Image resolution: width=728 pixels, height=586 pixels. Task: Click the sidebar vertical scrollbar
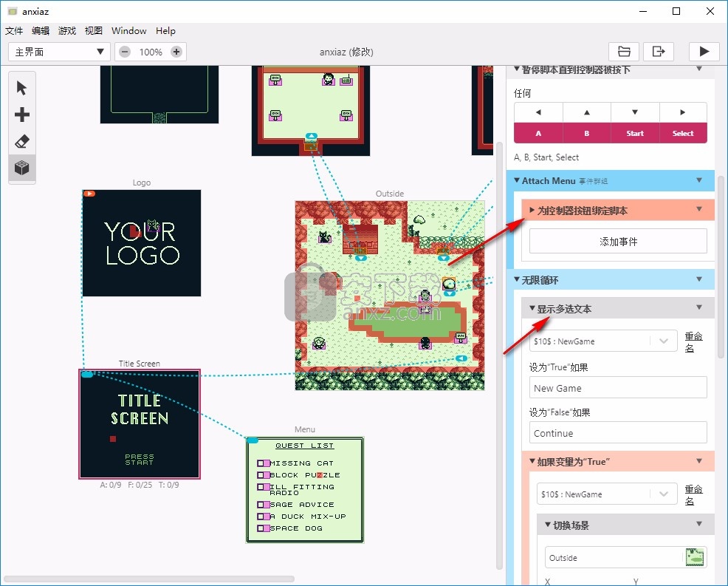(721, 268)
